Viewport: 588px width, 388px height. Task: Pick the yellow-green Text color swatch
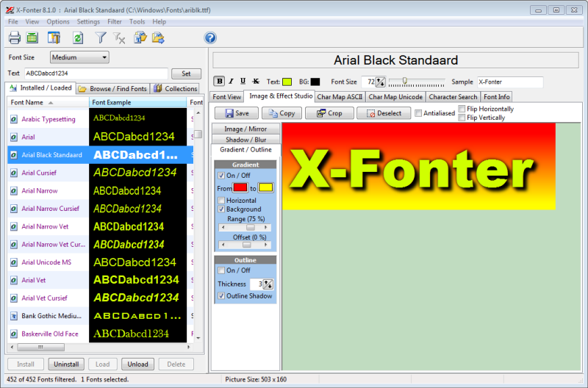pos(287,82)
